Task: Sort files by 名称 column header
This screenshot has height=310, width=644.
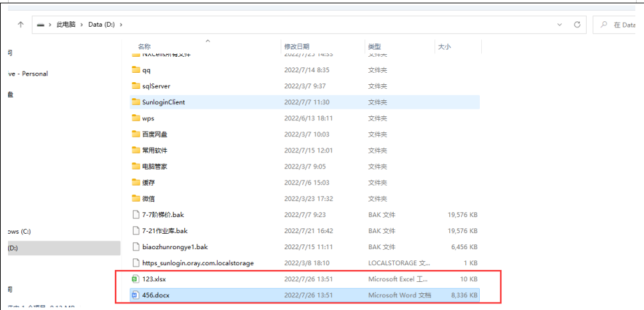Action: (x=144, y=47)
